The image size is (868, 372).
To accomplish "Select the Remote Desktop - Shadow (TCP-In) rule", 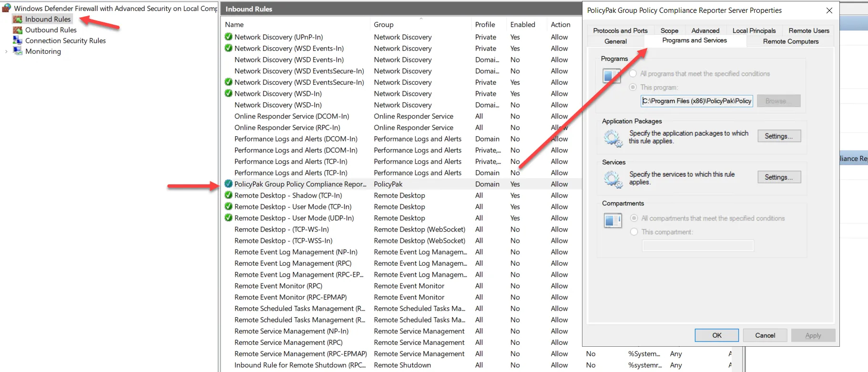I will point(288,195).
